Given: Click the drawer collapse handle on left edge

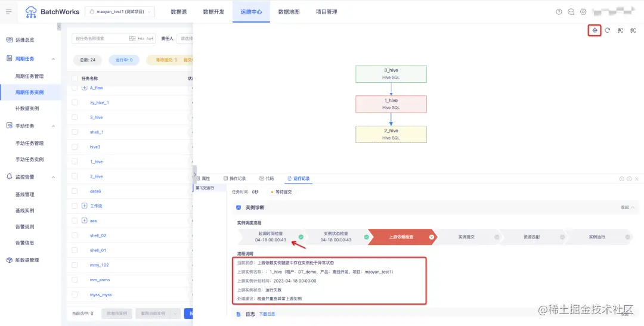Looking at the screenshot, I should pyautogui.click(x=194, y=175).
